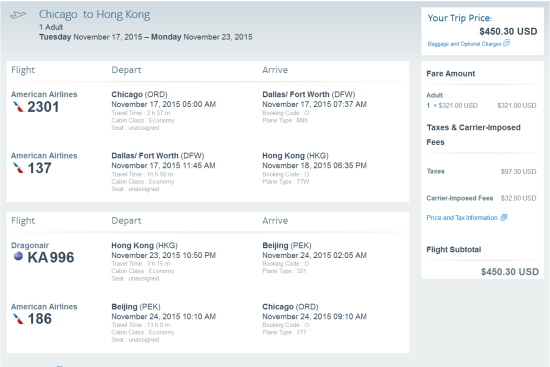Click arrival time November 24, 2015 09:10 AM
This screenshot has height=367, width=550.
click(314, 316)
